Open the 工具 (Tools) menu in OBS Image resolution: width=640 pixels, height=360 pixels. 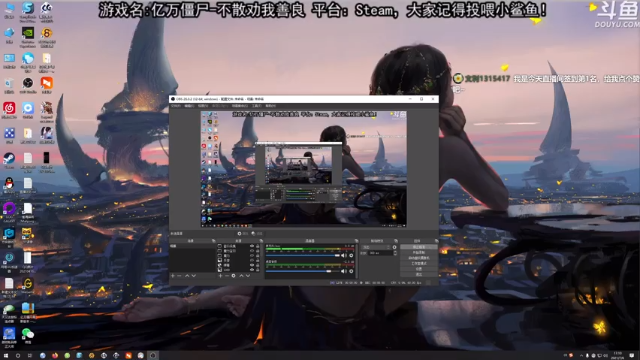pos(256,106)
